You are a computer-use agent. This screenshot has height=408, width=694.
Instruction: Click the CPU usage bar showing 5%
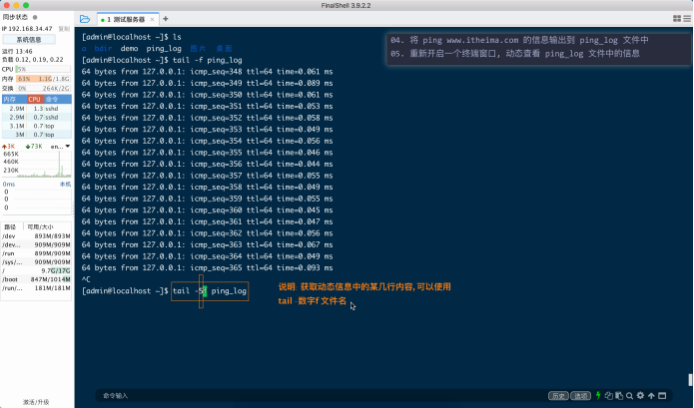43,69
